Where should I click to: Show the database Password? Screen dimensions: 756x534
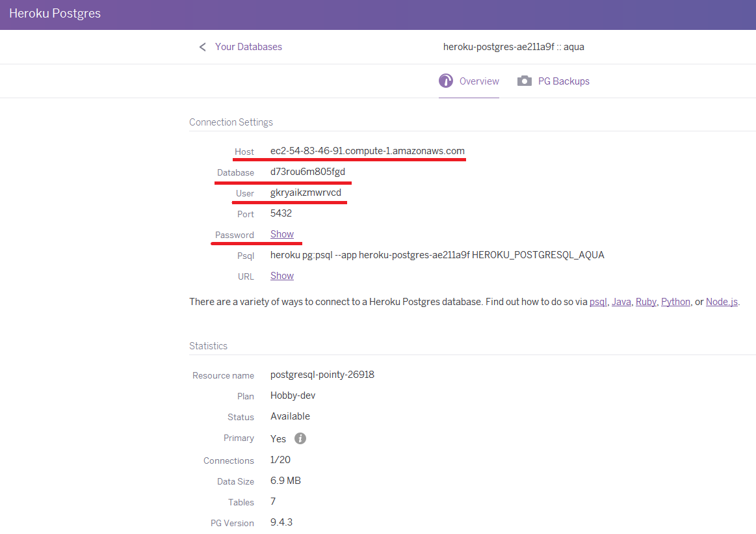pos(282,234)
